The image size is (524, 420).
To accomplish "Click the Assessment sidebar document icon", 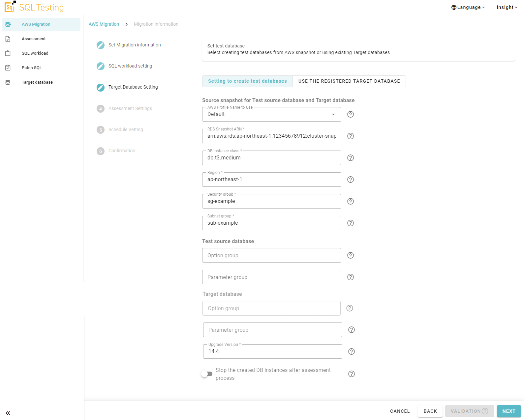I will tap(8, 39).
